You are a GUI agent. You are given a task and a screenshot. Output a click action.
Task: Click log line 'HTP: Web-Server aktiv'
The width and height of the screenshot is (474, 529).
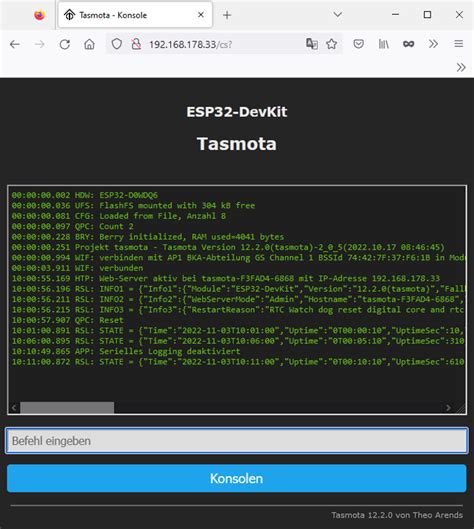[226, 279]
